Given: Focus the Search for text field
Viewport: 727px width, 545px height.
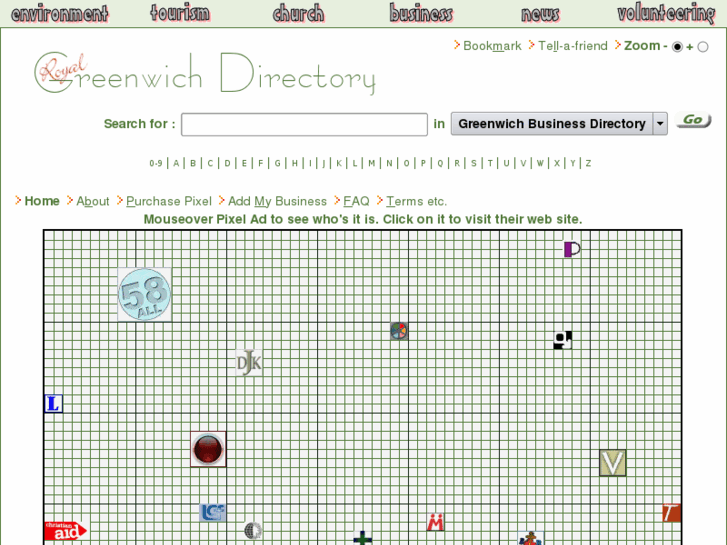Looking at the screenshot, I should [x=304, y=124].
